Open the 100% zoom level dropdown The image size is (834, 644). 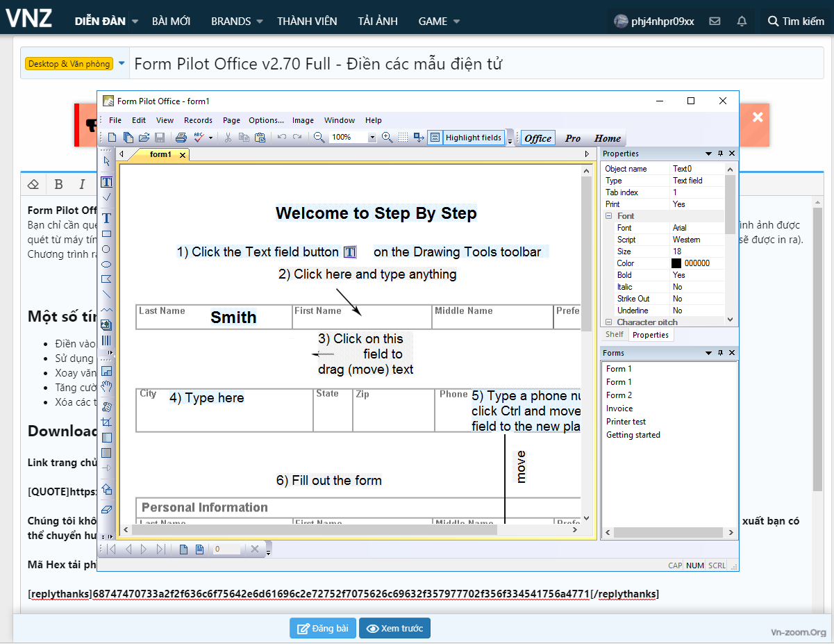[x=372, y=138]
